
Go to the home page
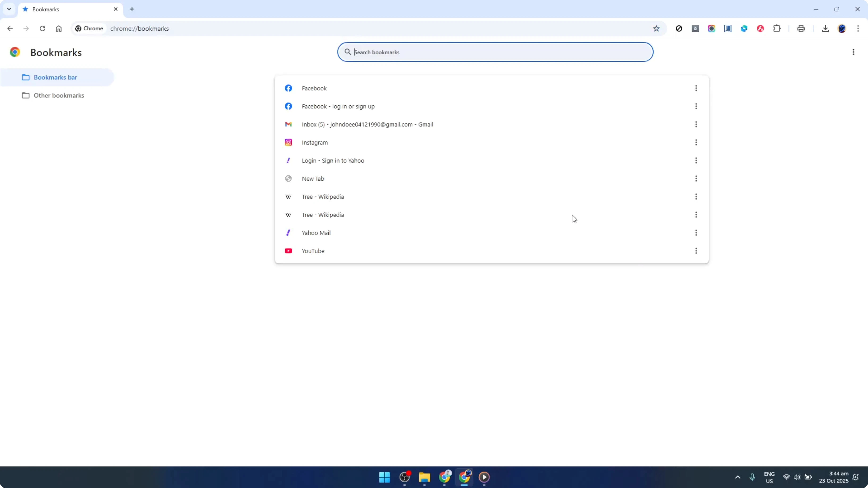click(x=59, y=29)
